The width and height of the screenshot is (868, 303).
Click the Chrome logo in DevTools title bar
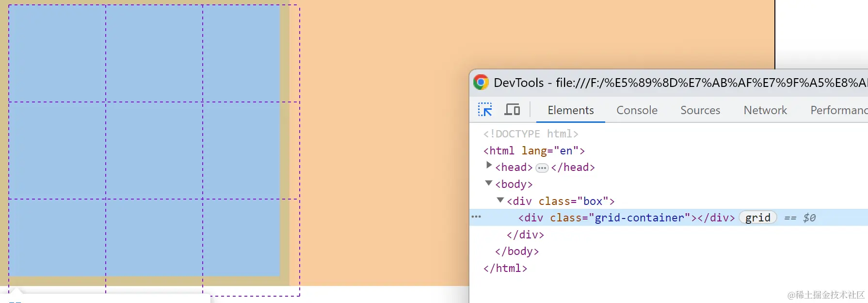[481, 83]
